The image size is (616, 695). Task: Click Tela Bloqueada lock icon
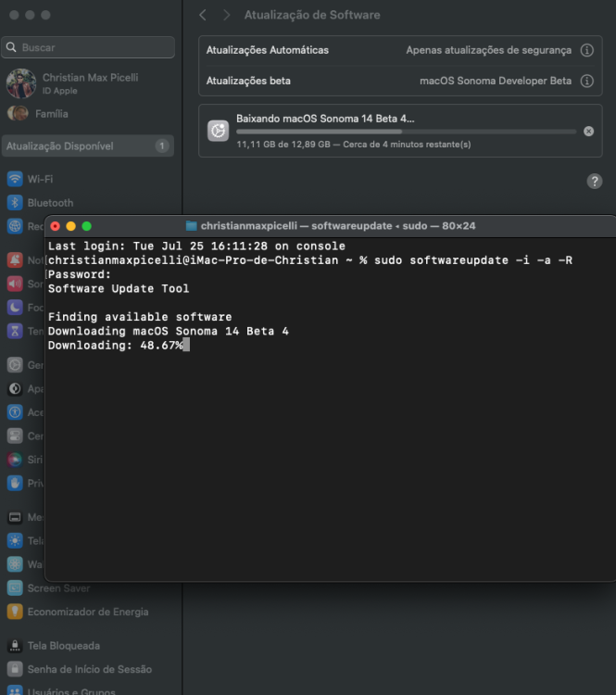pos(15,646)
